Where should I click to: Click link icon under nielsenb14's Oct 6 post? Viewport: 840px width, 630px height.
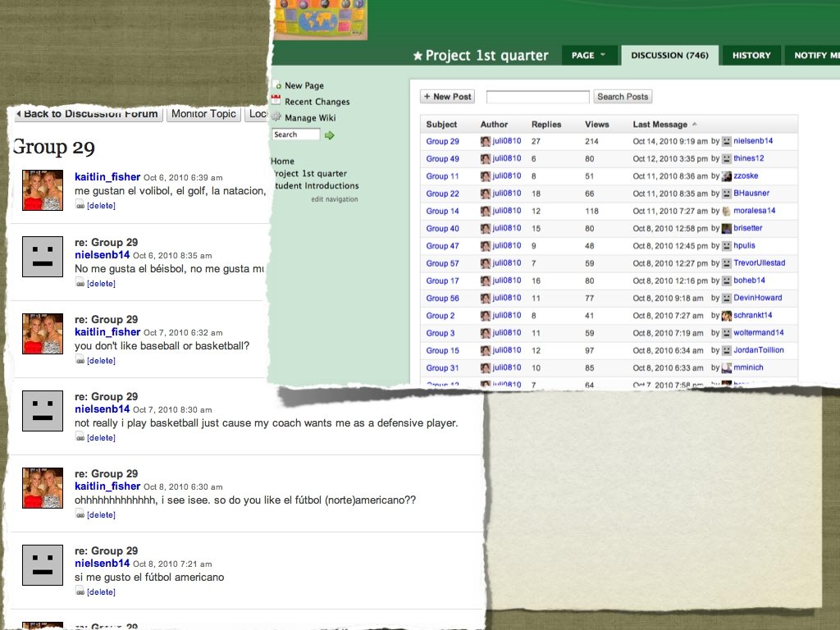[80, 283]
